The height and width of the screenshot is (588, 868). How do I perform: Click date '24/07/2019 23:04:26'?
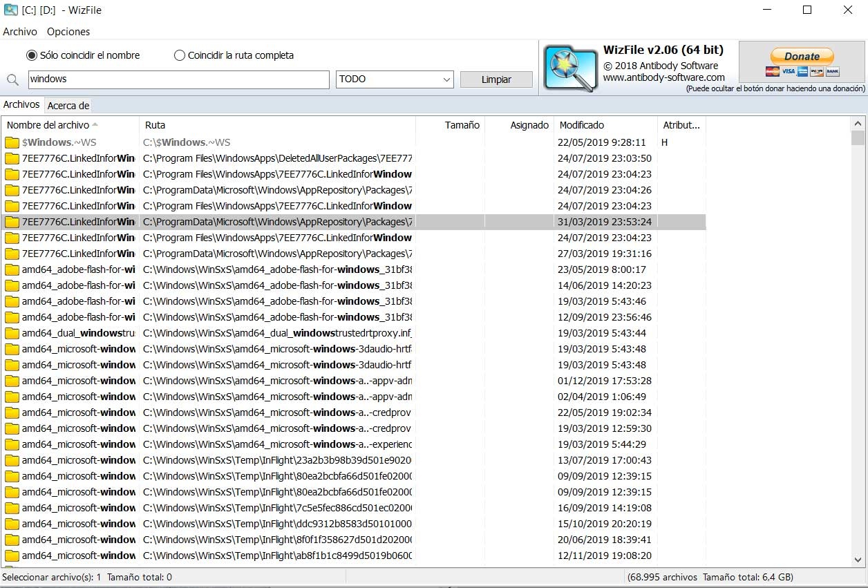tap(605, 190)
